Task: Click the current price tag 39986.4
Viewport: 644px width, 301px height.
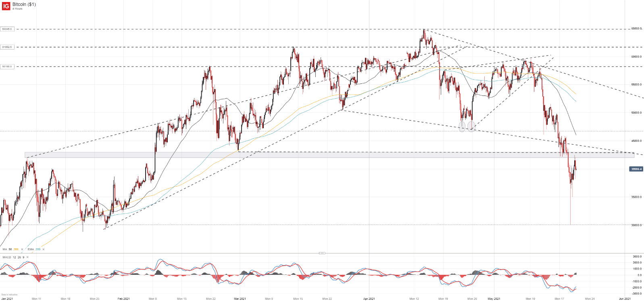Action: [636, 169]
